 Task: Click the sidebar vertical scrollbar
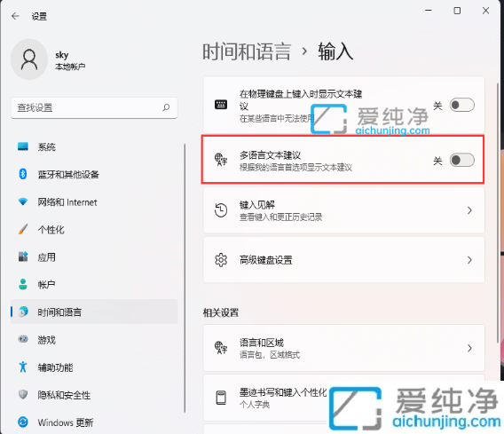(x=185, y=278)
